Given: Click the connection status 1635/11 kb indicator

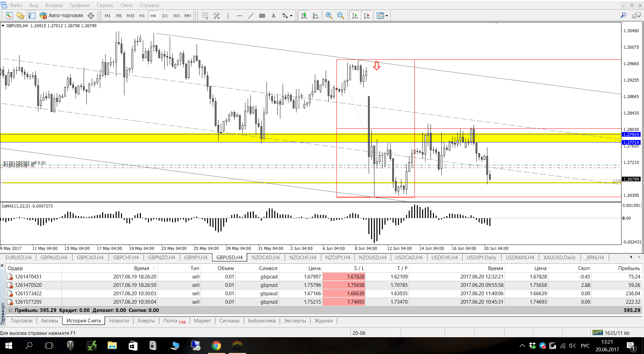Looking at the screenshot, I should (611, 333).
